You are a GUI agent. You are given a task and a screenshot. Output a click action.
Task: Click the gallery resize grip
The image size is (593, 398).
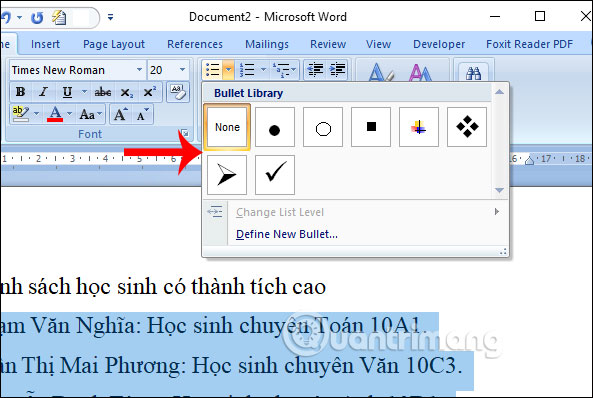(503, 251)
